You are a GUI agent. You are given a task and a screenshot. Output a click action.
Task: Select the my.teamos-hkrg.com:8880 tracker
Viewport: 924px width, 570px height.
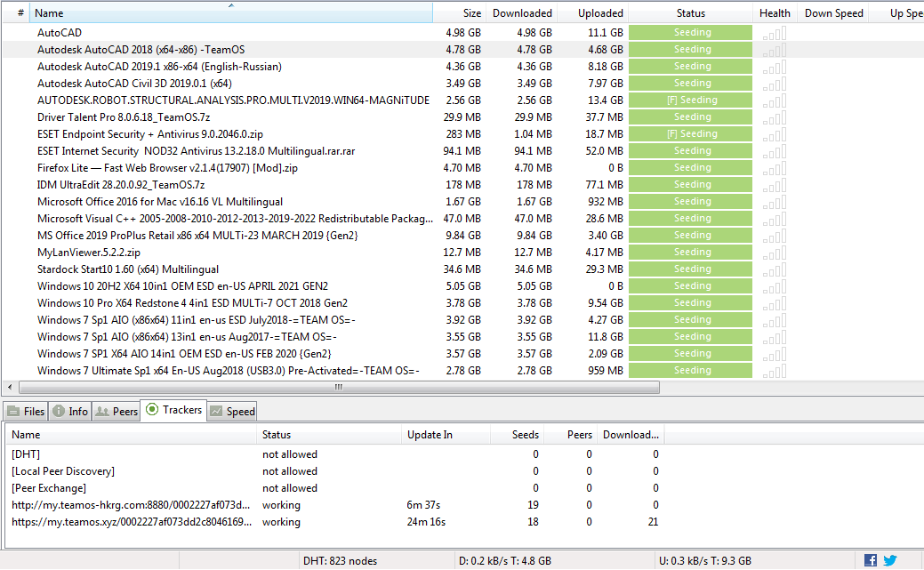click(x=334, y=505)
